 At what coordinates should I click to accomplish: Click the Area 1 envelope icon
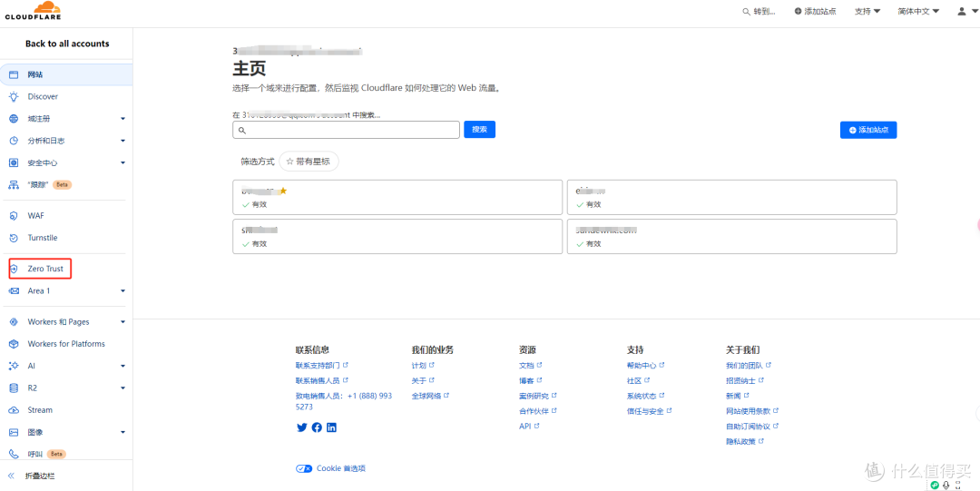pos(13,290)
